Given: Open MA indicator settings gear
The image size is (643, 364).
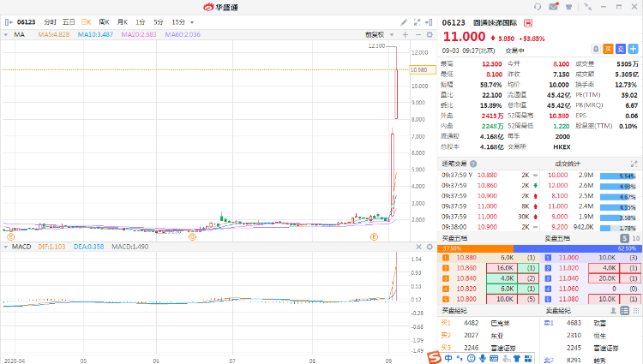Looking at the screenshot, I should point(430,35).
